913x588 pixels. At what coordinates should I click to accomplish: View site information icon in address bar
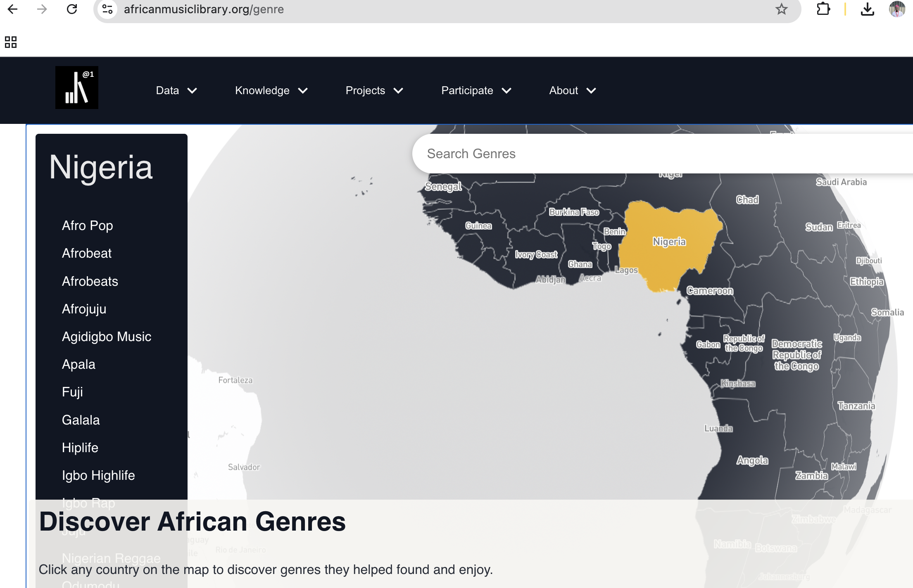click(x=107, y=9)
